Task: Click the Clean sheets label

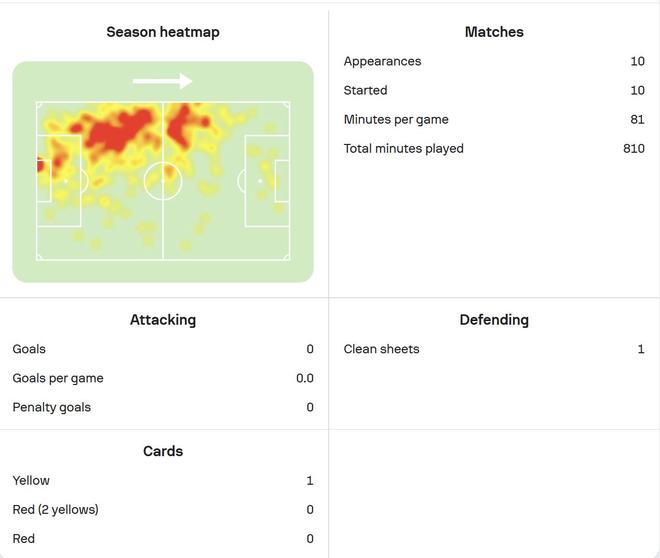Action: pyautogui.click(x=381, y=349)
